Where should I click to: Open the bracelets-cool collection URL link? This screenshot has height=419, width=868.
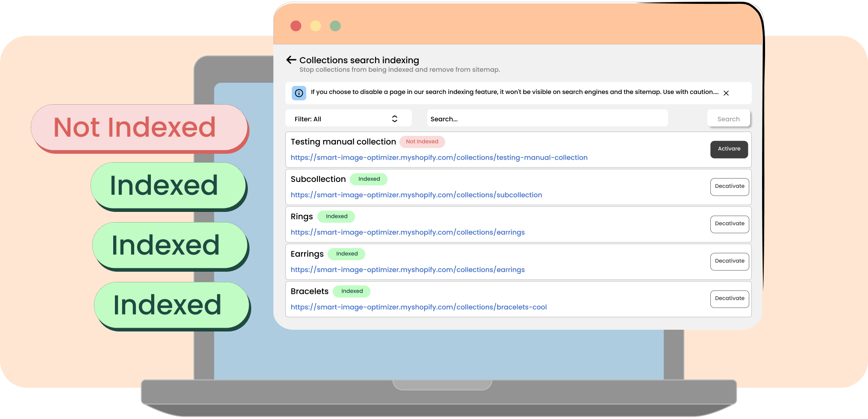point(419,307)
